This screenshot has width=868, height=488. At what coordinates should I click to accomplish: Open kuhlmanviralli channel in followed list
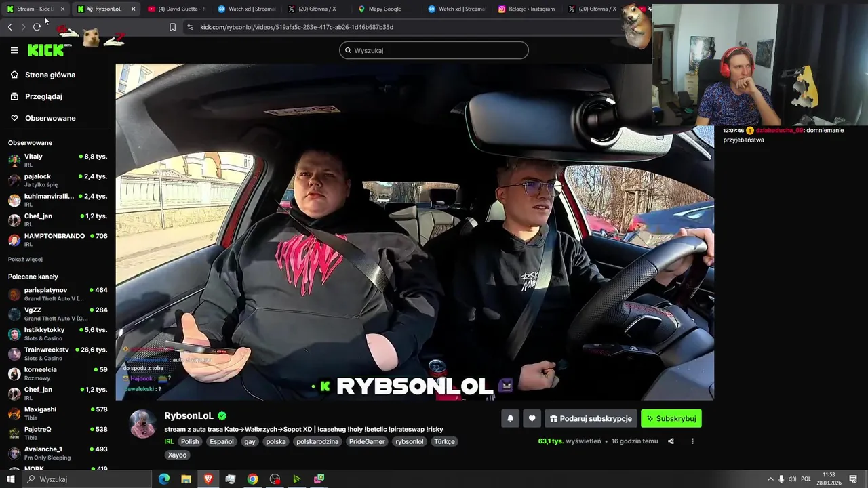click(x=58, y=199)
